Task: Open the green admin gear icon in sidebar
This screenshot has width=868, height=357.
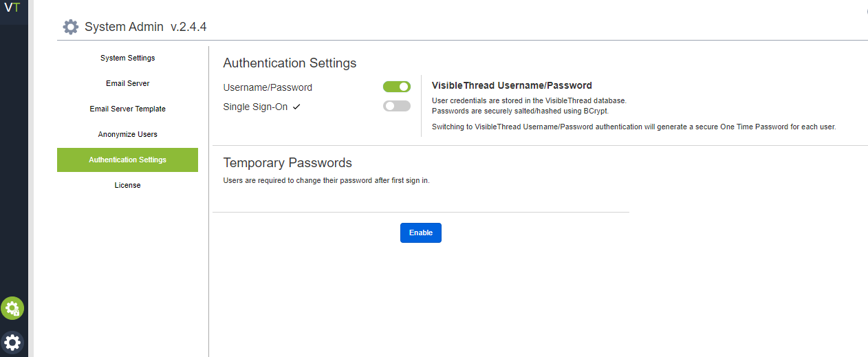Action: click(x=12, y=309)
